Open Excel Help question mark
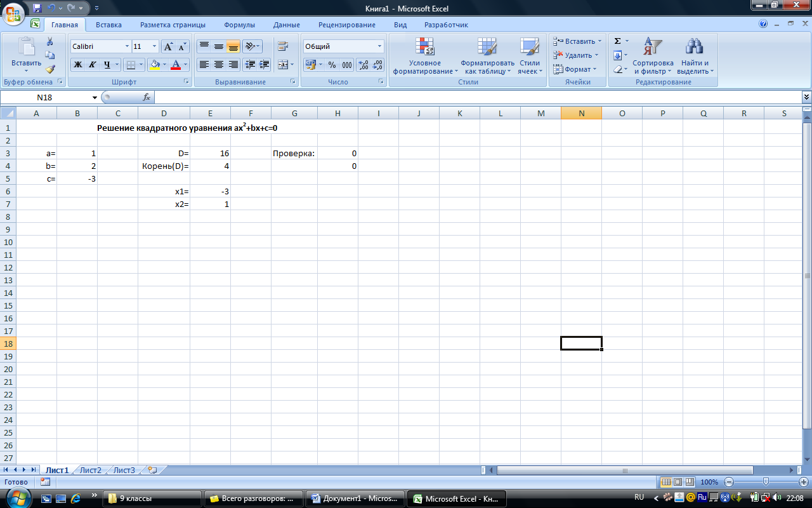This screenshot has width=812, height=508. click(x=763, y=24)
